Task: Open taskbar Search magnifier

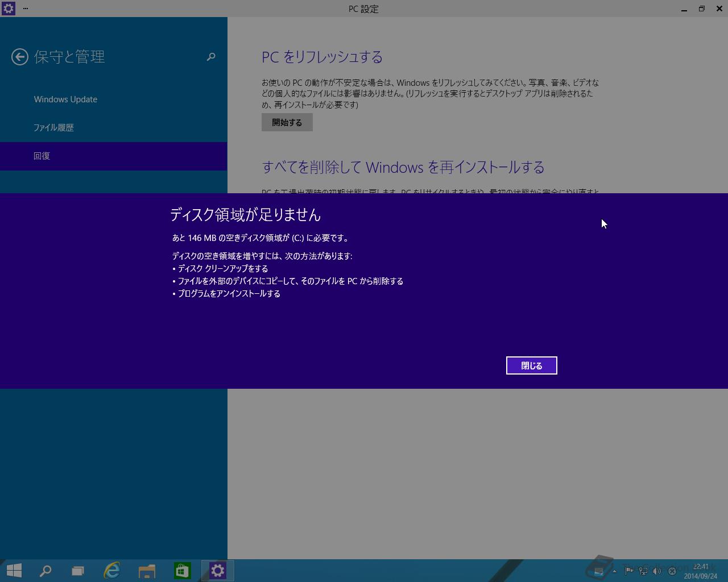Action: [x=45, y=571]
